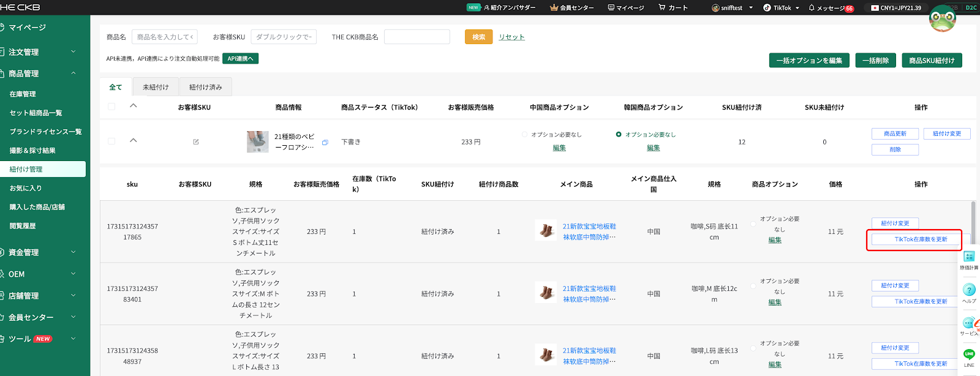Click the 商品更新 button

(895, 133)
